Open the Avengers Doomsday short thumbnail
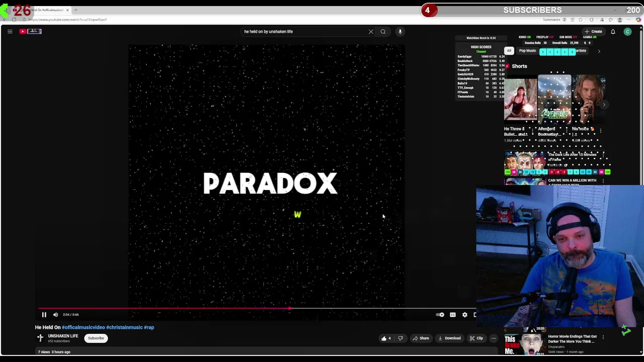Viewport: 644px width, 362px height. pyautogui.click(x=554, y=100)
